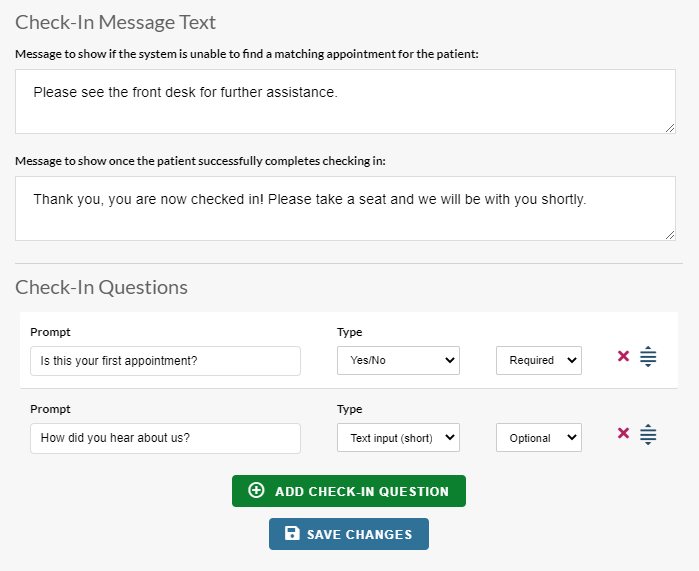The height and width of the screenshot is (571, 699).
Task: Click the Save Changes button
Action: 349,534
